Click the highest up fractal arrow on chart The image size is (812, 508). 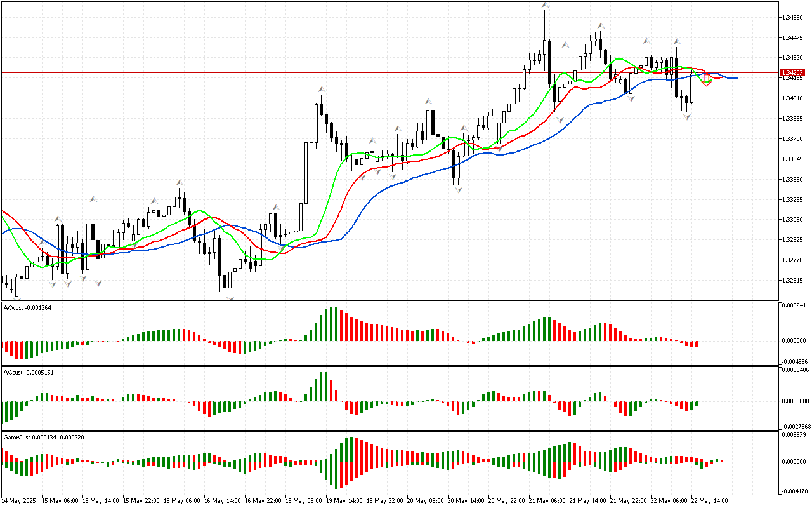[544, 6]
